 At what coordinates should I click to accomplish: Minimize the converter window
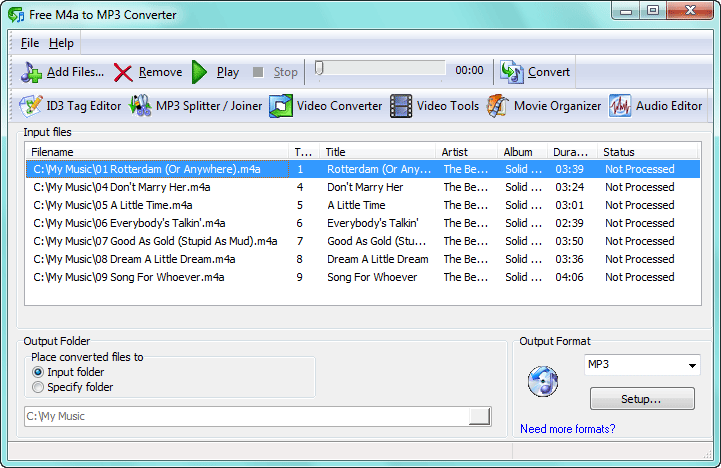click(626, 10)
